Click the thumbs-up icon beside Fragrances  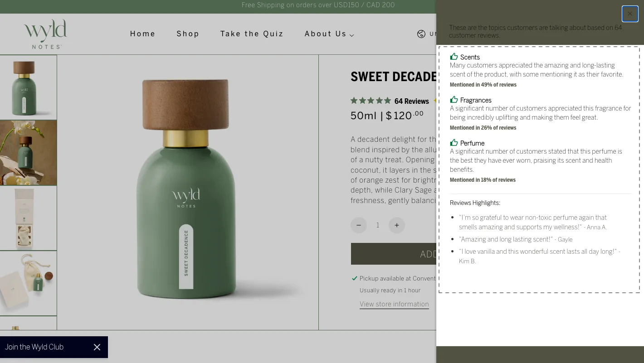(x=454, y=100)
